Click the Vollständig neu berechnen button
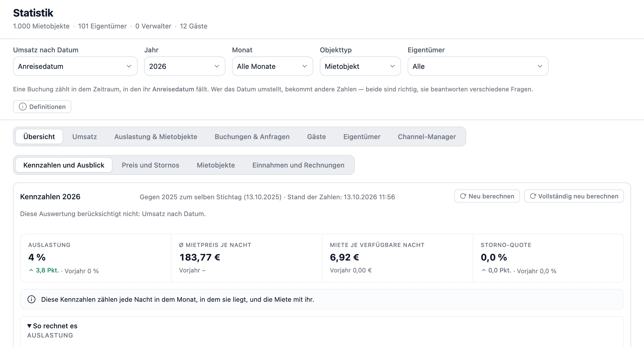This screenshot has height=347, width=644. [574, 196]
